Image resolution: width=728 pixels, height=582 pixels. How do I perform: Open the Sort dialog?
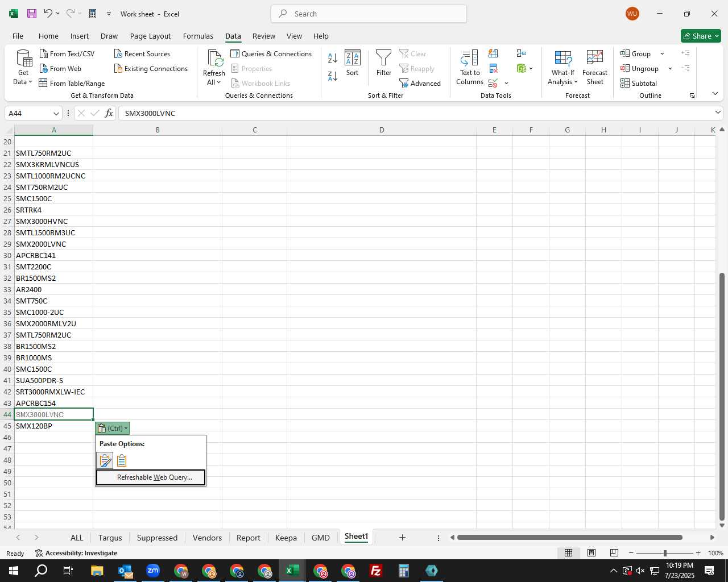click(x=353, y=63)
